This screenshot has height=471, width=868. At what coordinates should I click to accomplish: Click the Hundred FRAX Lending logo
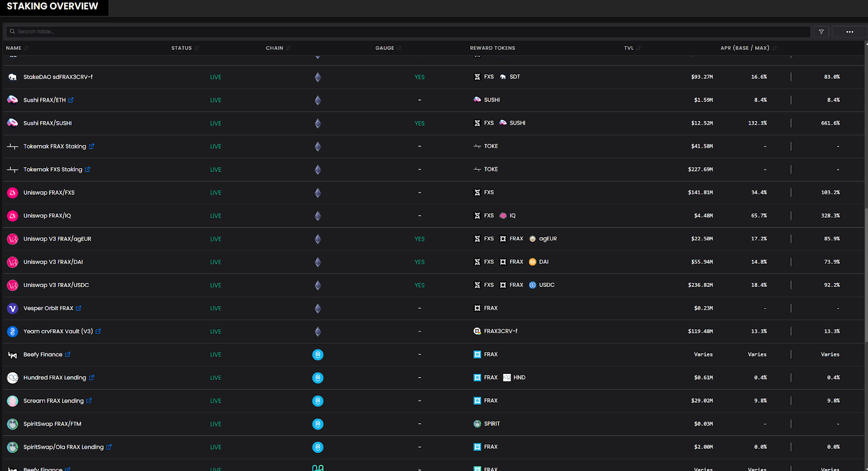12,378
